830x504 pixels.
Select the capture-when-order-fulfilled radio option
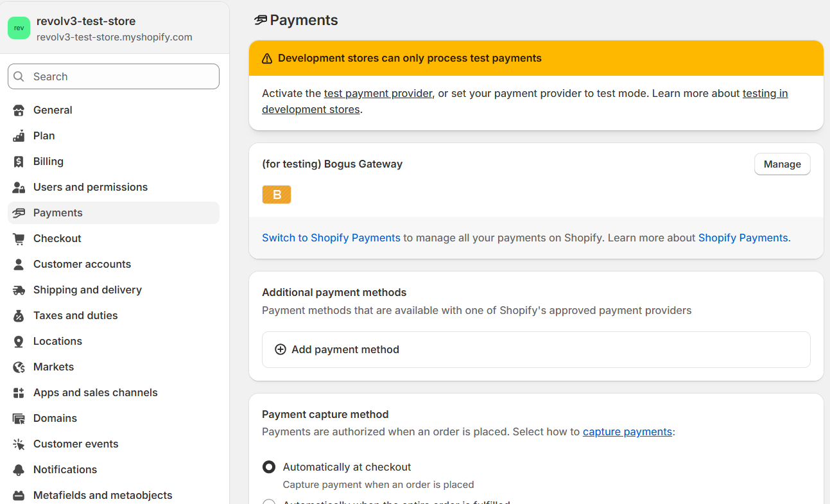pyautogui.click(x=268, y=501)
